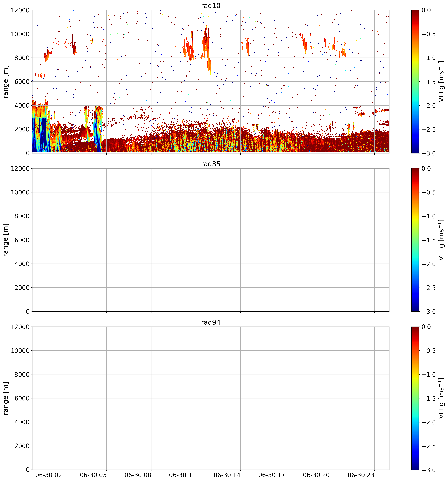
Task: Click the rad10 range [m] axis label
Action: click(6, 81)
